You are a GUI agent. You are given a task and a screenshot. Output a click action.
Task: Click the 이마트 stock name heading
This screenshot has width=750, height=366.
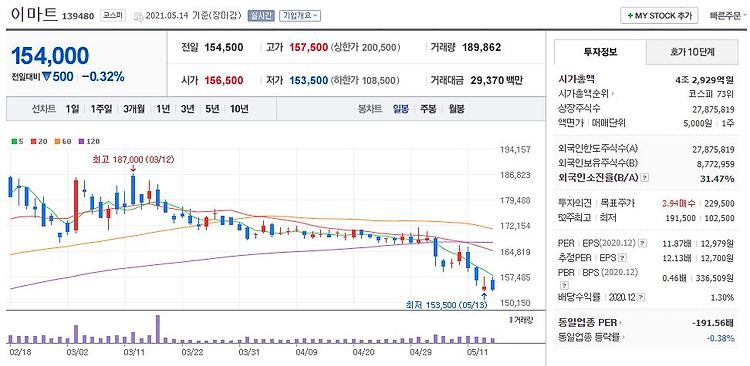point(33,14)
